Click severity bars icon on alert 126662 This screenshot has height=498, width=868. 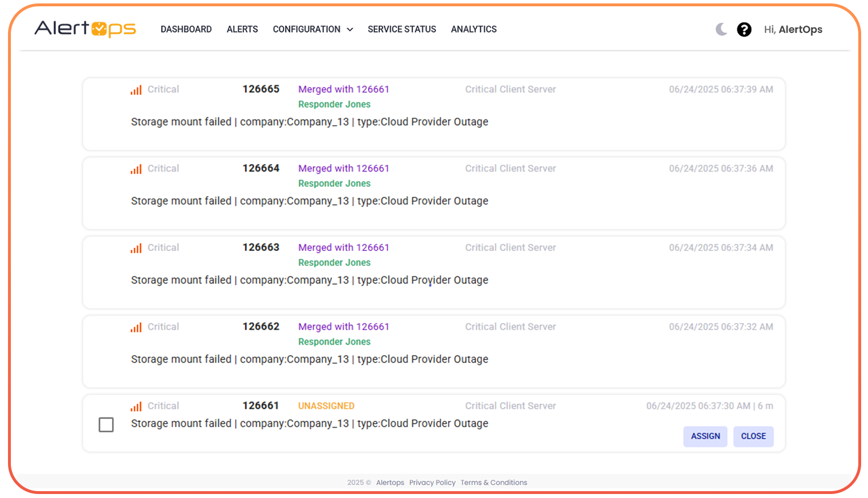pos(136,327)
